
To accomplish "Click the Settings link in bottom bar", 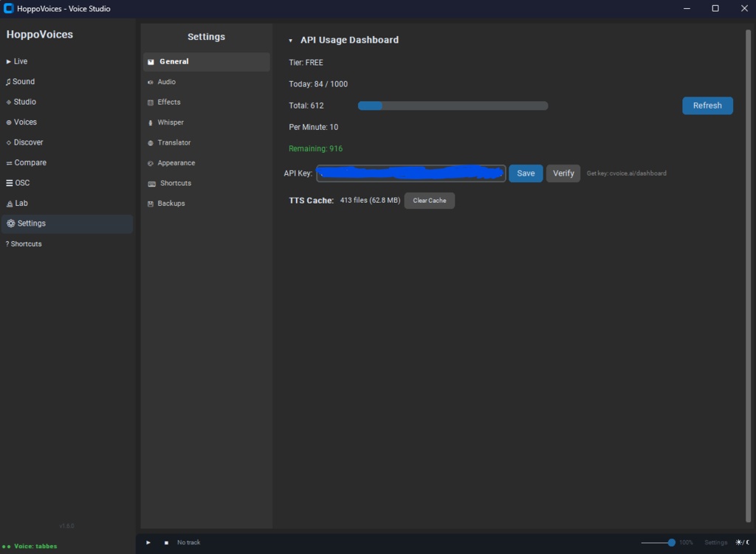I will point(715,542).
